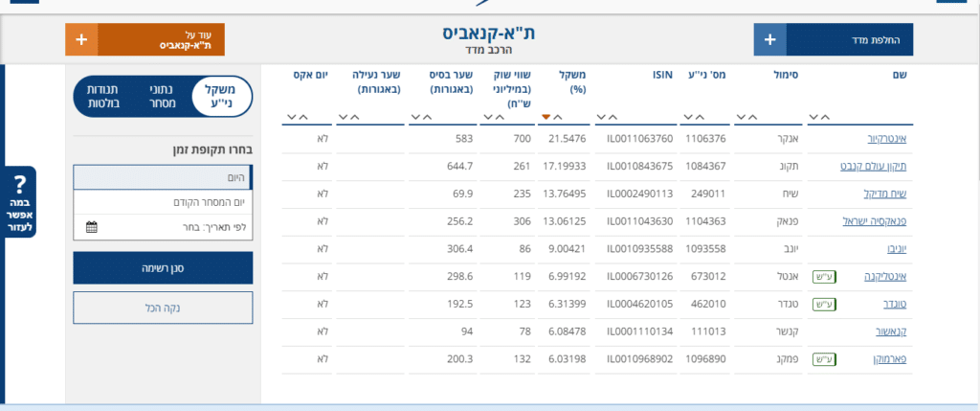Click the ע"ש badge next to אינטליקנה
Viewport: 980px width, 411px height.
(x=824, y=276)
